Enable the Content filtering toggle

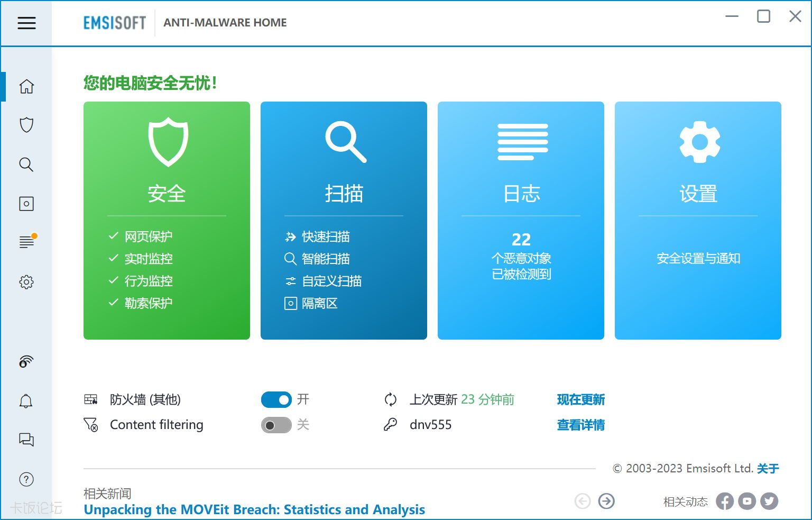[x=276, y=425]
